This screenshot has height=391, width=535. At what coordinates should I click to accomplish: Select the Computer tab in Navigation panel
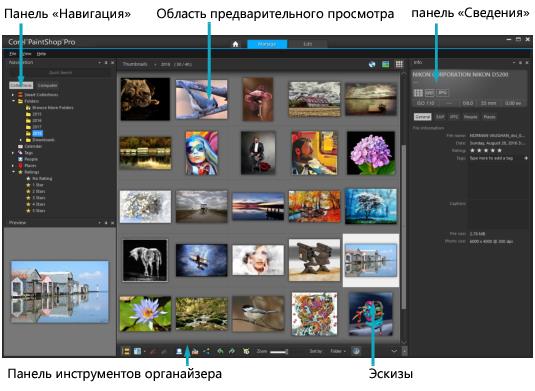click(x=47, y=85)
